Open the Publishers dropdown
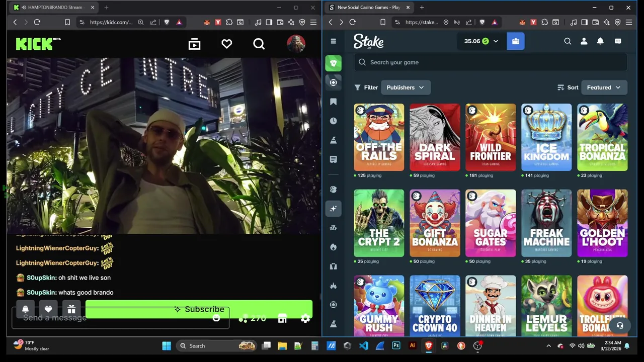 click(x=405, y=87)
